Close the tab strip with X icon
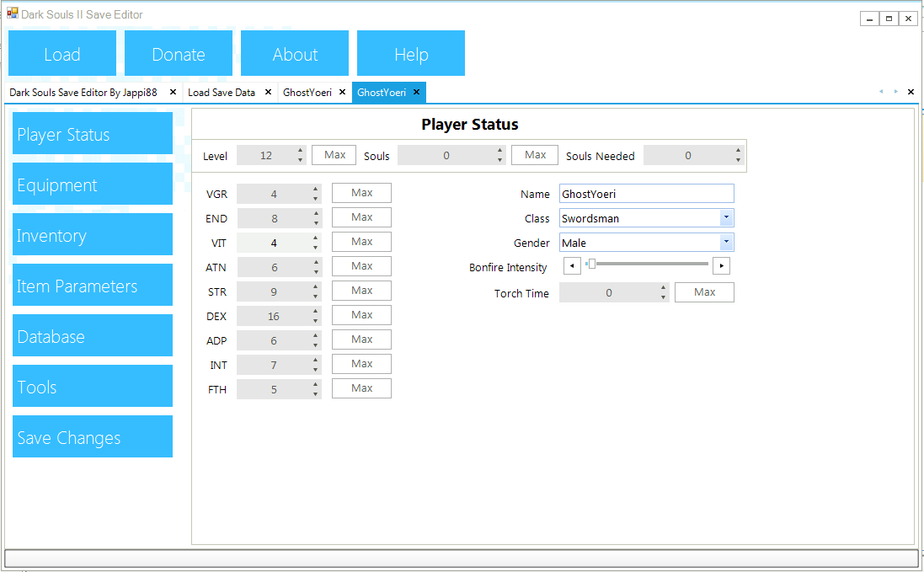This screenshot has height=572, width=924. tap(911, 92)
